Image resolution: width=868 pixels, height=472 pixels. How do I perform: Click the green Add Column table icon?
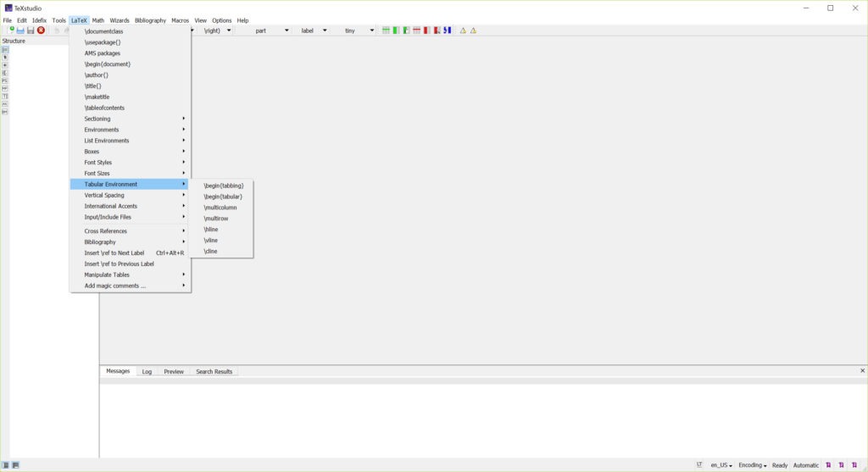tap(396, 31)
